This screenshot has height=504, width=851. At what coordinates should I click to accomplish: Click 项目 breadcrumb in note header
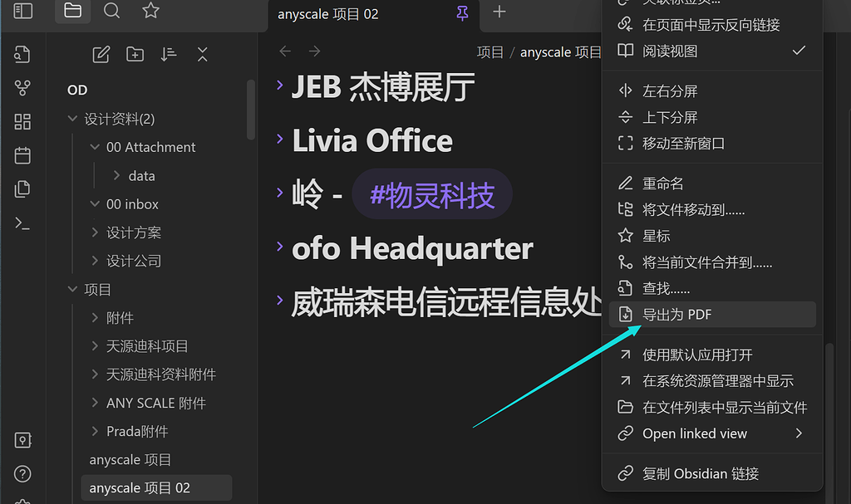click(x=490, y=52)
